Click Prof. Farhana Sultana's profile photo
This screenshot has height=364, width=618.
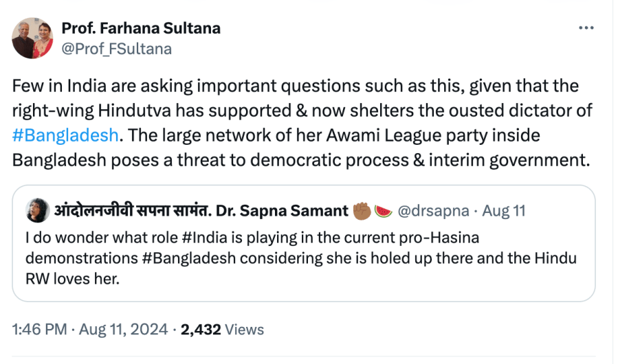click(32, 38)
